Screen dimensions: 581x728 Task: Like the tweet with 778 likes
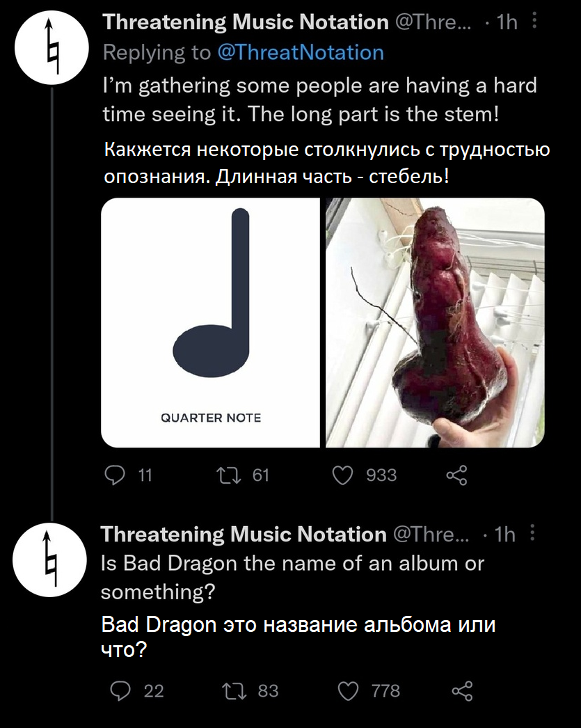pos(348,690)
